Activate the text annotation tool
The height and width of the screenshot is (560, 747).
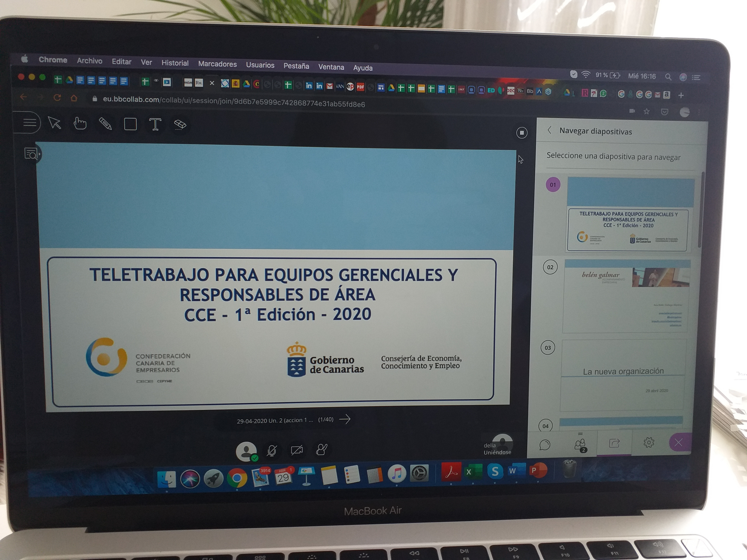pos(155,125)
